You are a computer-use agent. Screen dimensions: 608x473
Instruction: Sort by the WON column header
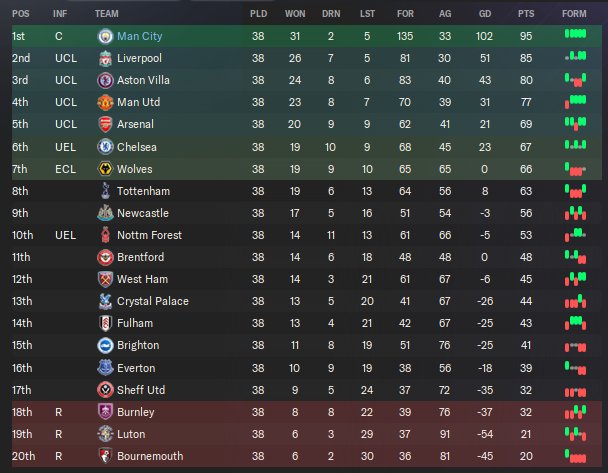(x=295, y=14)
